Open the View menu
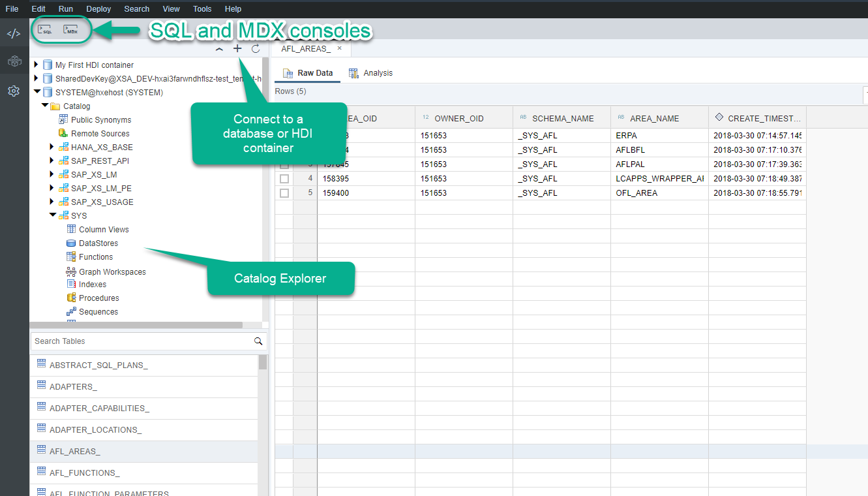Image resolution: width=868 pixels, height=496 pixels. 172,9
